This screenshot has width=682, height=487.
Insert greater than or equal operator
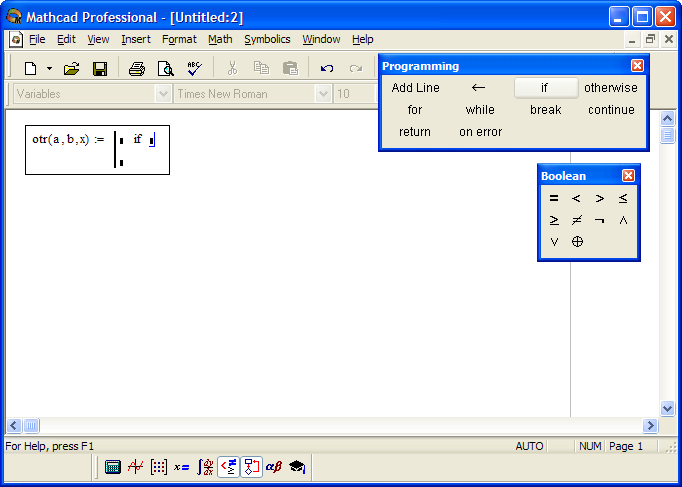554,220
